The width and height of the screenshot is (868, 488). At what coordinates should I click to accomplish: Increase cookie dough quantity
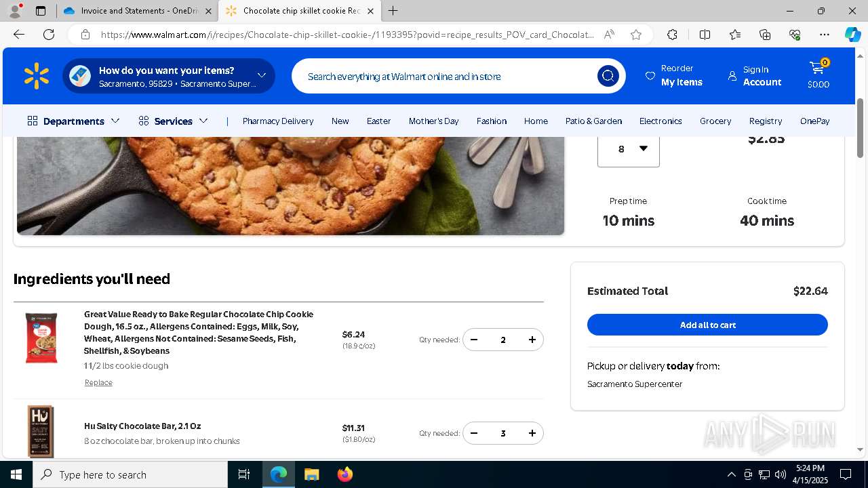pyautogui.click(x=532, y=340)
